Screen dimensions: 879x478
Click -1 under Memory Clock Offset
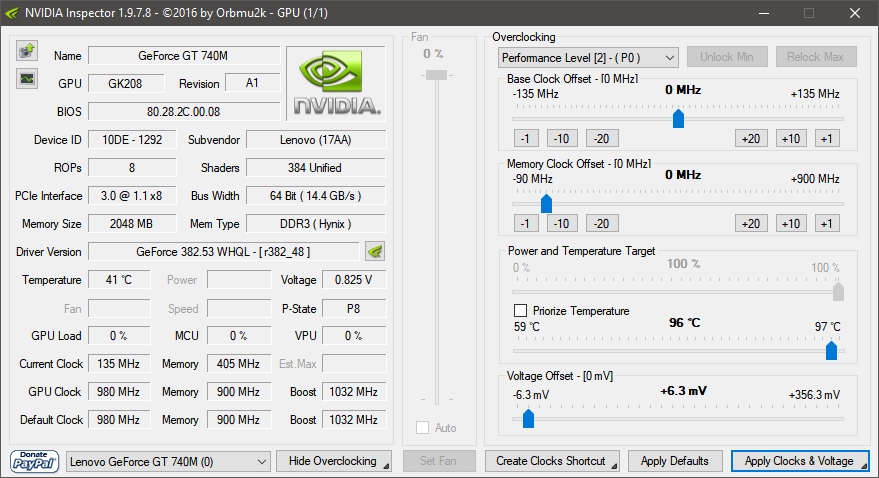[526, 224]
